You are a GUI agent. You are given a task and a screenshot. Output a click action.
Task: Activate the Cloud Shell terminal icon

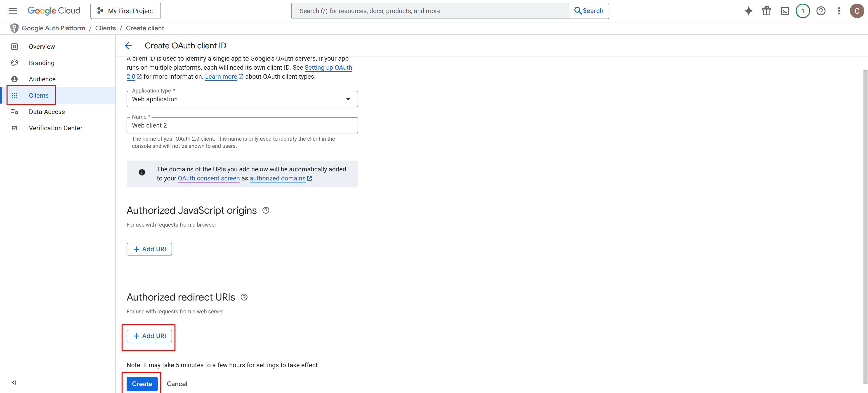tap(784, 11)
